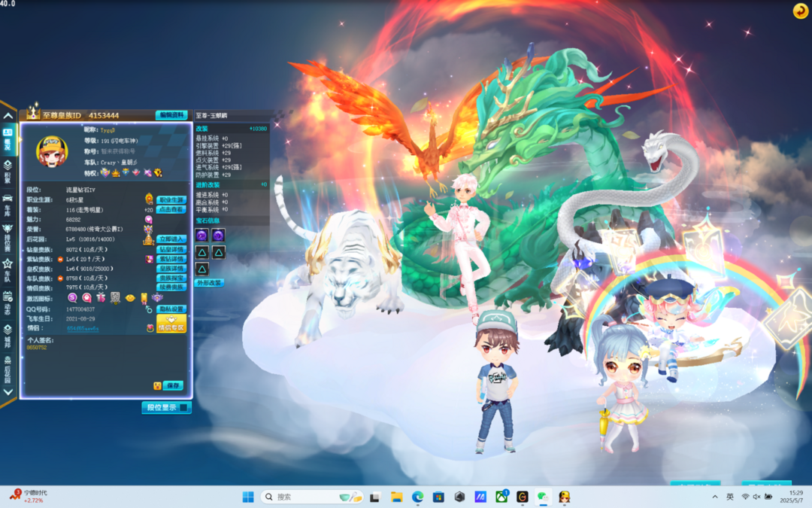Open the 概况 overview sidebar tab
This screenshot has width=812, height=508.
click(8, 140)
